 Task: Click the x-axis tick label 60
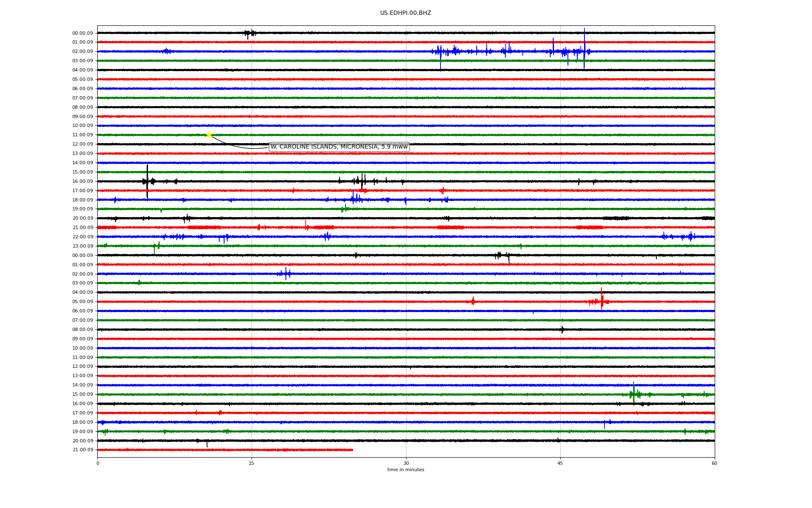[x=714, y=464]
